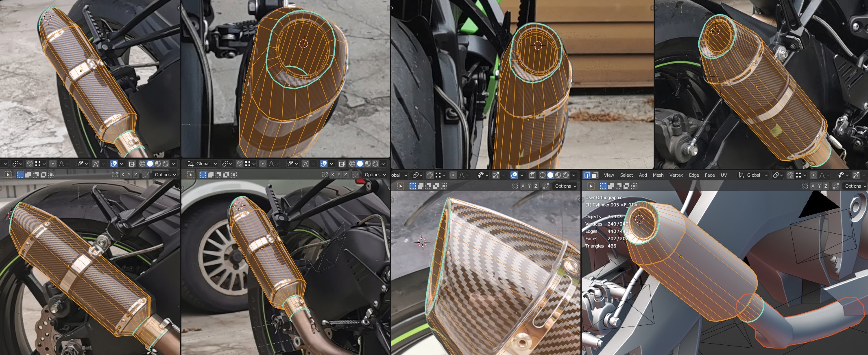This screenshot has height=355, width=868.
Task: Open overlays dropdown in leftmost lower viewport
Action: coord(121,164)
